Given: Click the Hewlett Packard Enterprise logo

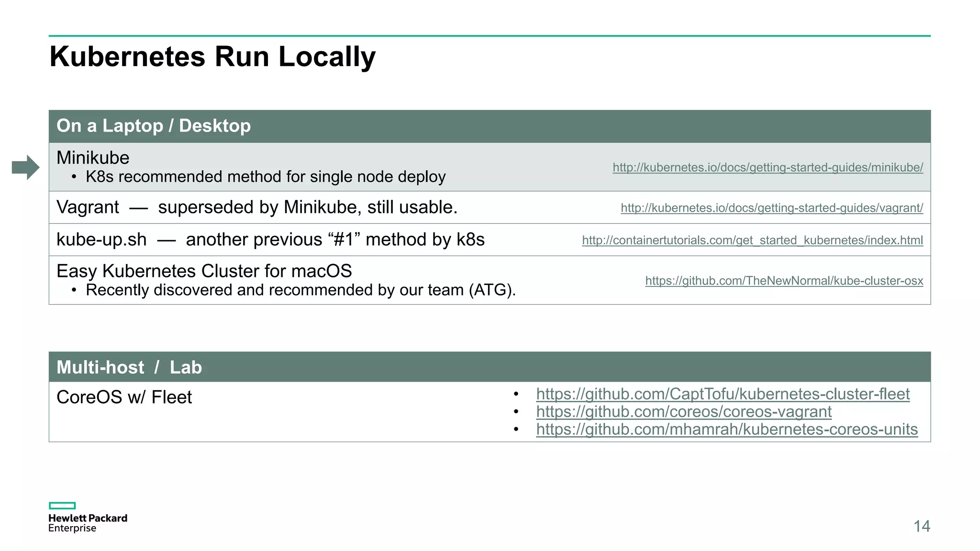Looking at the screenshot, I should (x=88, y=517).
